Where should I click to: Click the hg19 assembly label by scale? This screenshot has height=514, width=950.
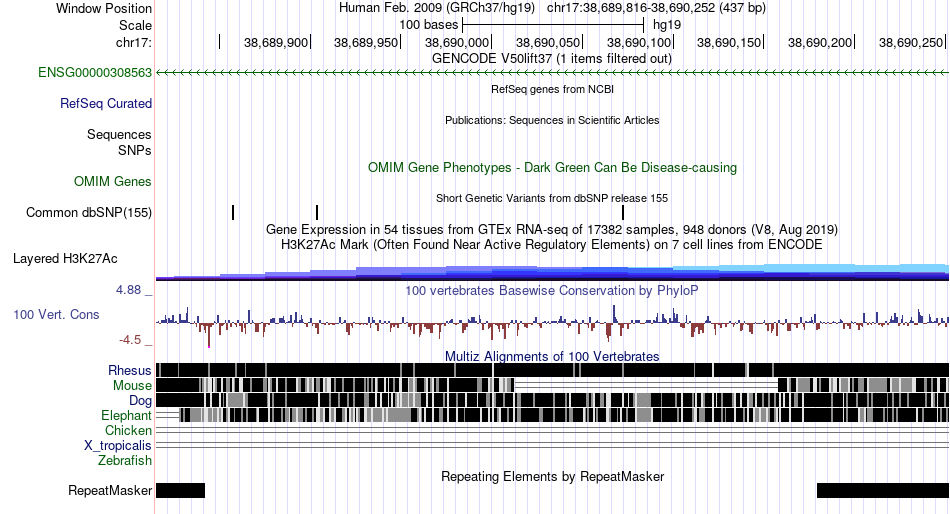667,25
